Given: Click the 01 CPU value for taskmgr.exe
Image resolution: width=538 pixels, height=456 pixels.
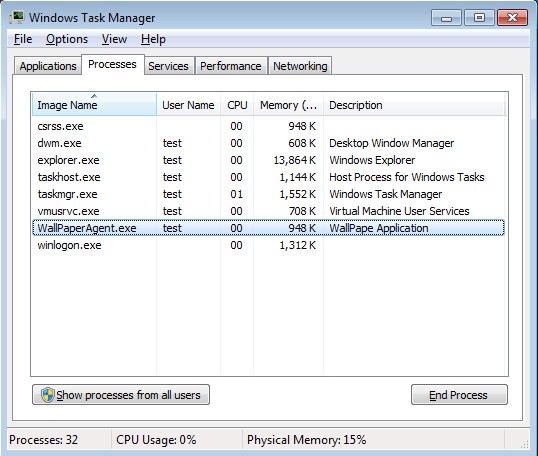Looking at the screenshot, I should 236,194.
